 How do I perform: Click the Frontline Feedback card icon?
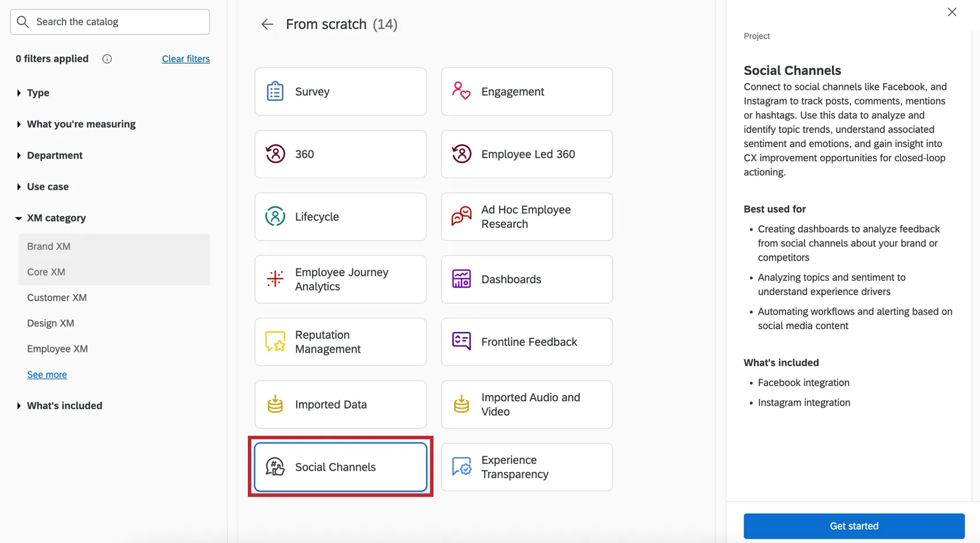click(461, 341)
